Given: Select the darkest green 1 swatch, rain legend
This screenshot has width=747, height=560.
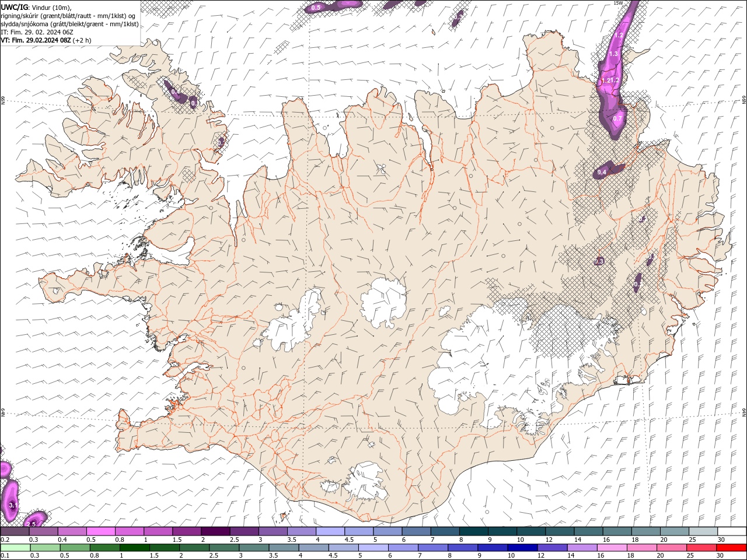Looking at the screenshot, I should click(134, 548).
